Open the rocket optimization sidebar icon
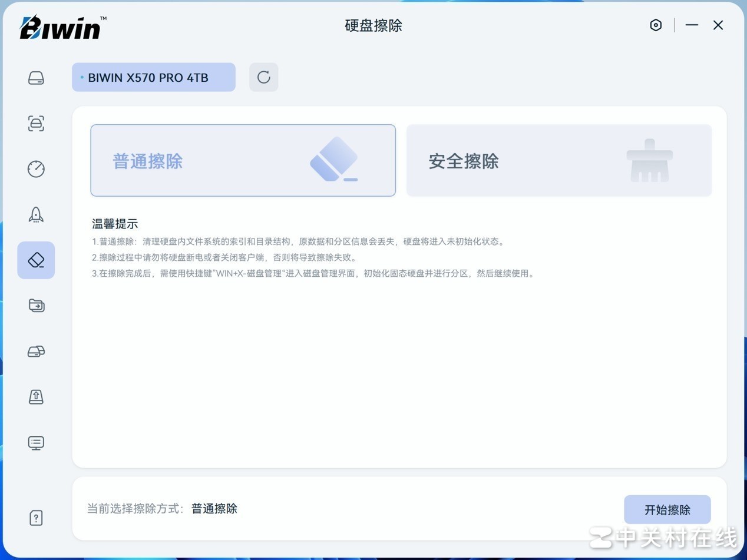Screen dimensions: 747x560 tap(36, 214)
